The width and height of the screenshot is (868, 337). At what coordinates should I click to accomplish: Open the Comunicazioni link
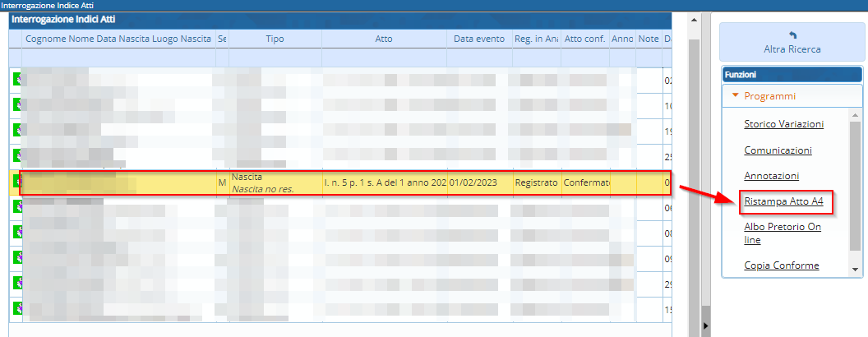coord(778,150)
